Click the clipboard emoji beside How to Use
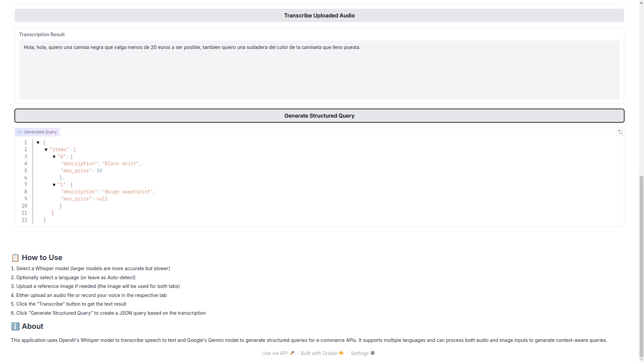 coord(15,257)
